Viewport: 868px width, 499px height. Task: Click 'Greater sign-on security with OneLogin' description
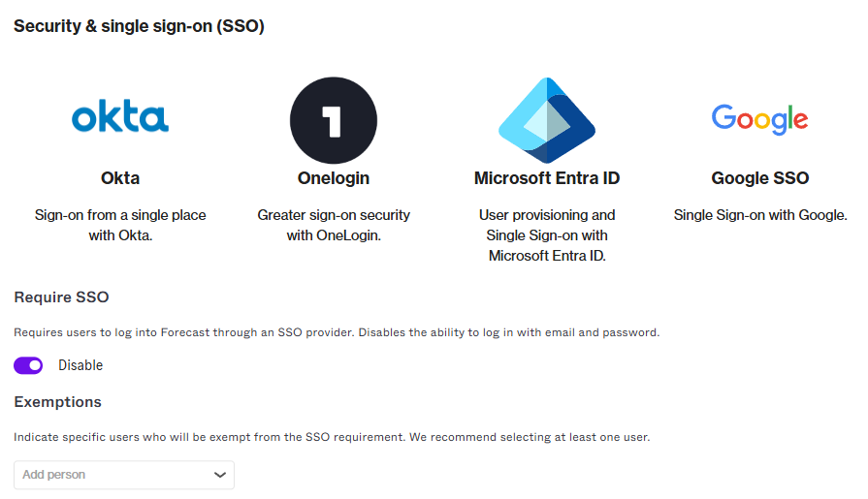click(x=334, y=225)
